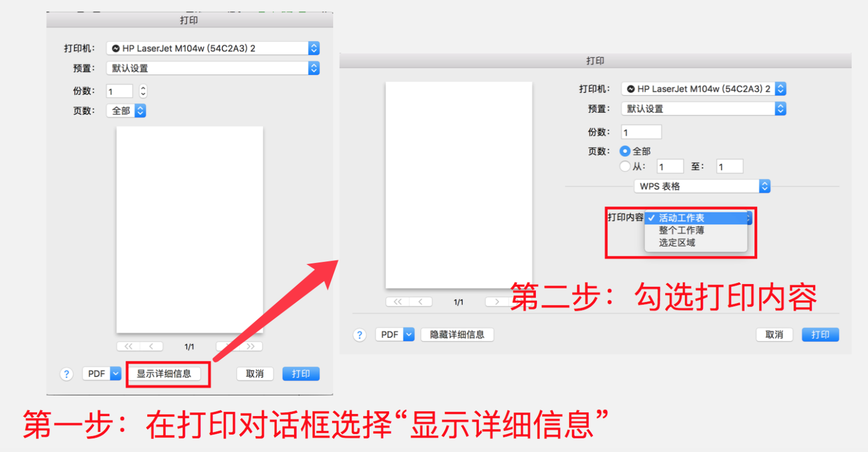This screenshot has width=868, height=452.
Task: Open help in the detailed print dialog
Action: 359,335
